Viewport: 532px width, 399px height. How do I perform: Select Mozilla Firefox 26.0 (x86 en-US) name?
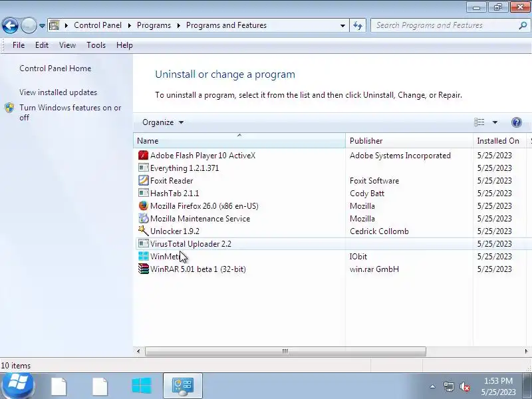204,206
